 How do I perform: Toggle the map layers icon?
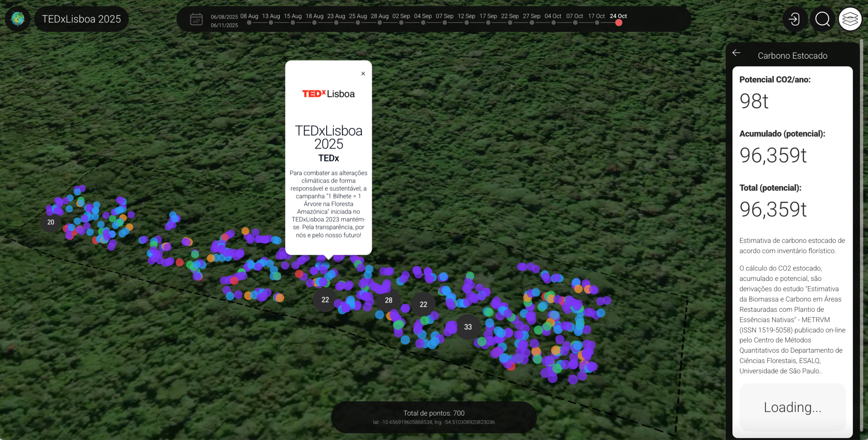tap(850, 19)
